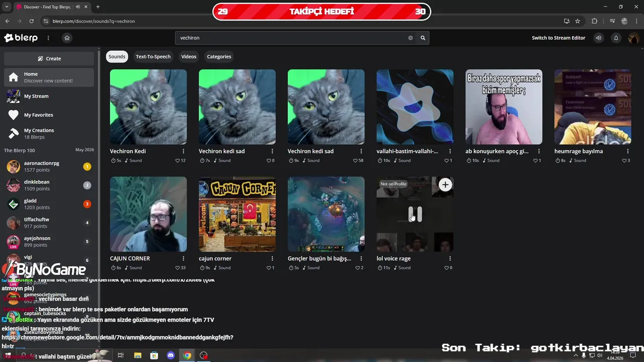Open My Favorites in the sidebar
Viewport: 644px width, 362px height.
(49, 115)
